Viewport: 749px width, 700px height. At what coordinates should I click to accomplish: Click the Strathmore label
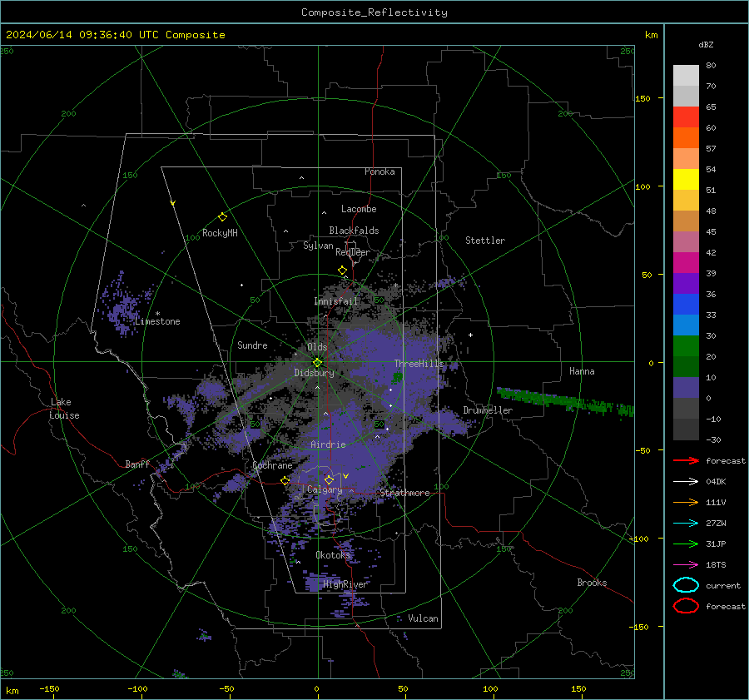click(404, 493)
